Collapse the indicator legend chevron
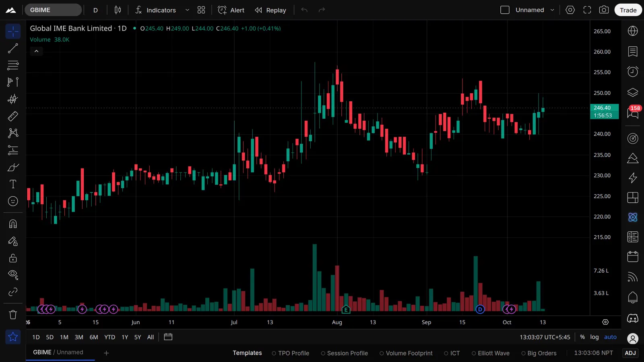The height and width of the screenshot is (362, 644). point(36,51)
